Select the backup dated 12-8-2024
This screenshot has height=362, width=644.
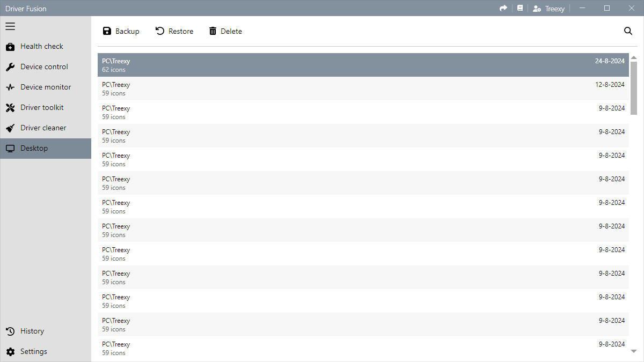(363, 88)
